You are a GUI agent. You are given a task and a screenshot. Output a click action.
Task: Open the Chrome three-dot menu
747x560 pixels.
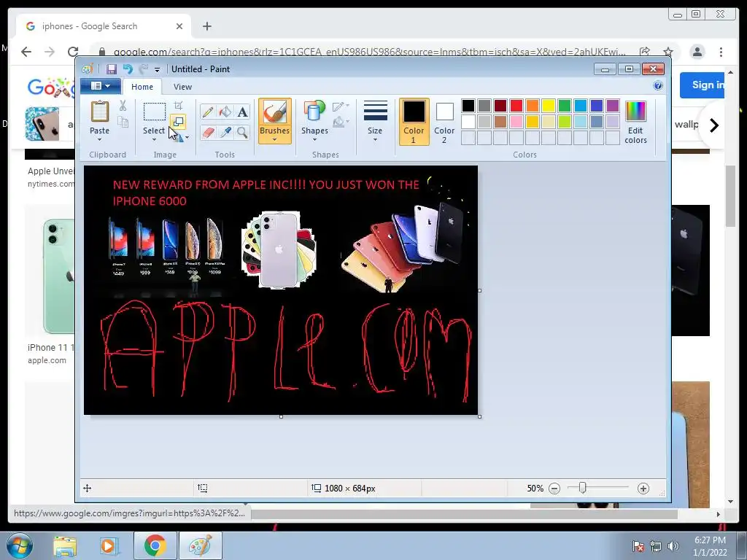coord(721,52)
